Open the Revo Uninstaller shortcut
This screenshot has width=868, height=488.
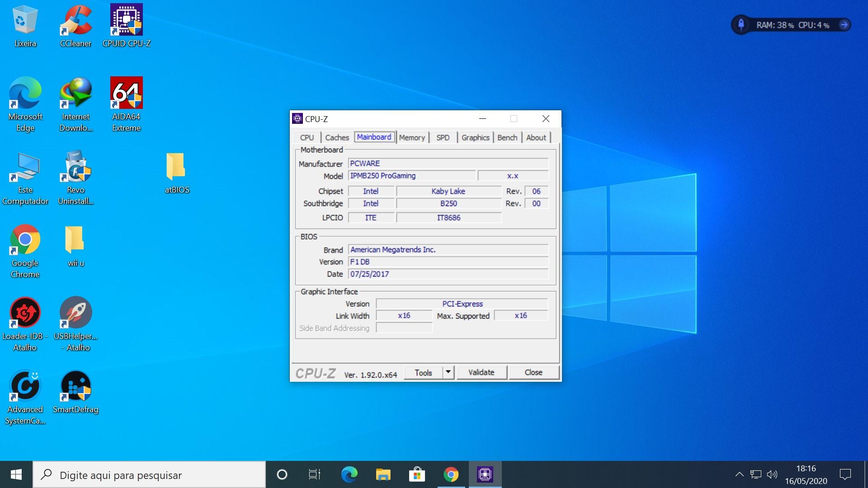[x=75, y=178]
